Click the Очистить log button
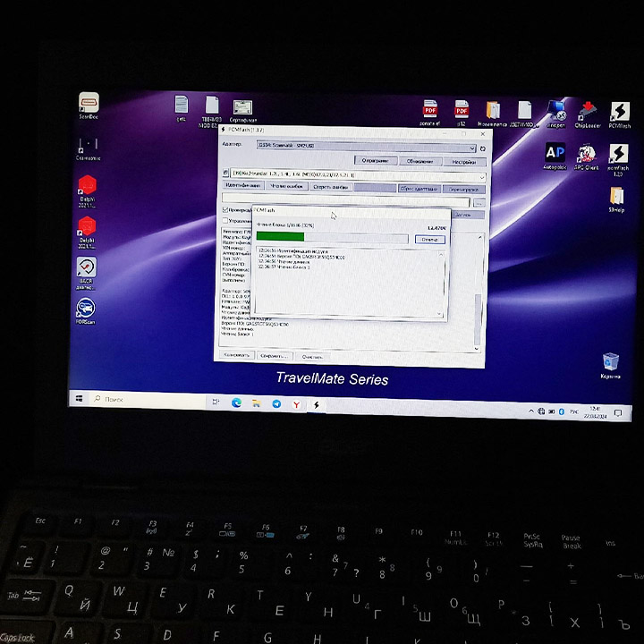Screen dimensions: 644x644 pyautogui.click(x=312, y=357)
